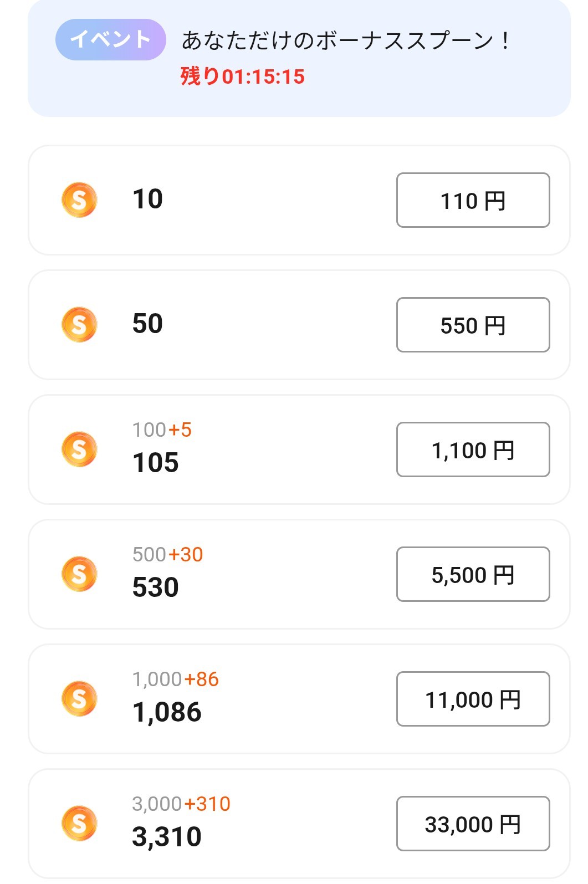
Task: Buy 10 spoons for 110 円
Action: (473, 200)
